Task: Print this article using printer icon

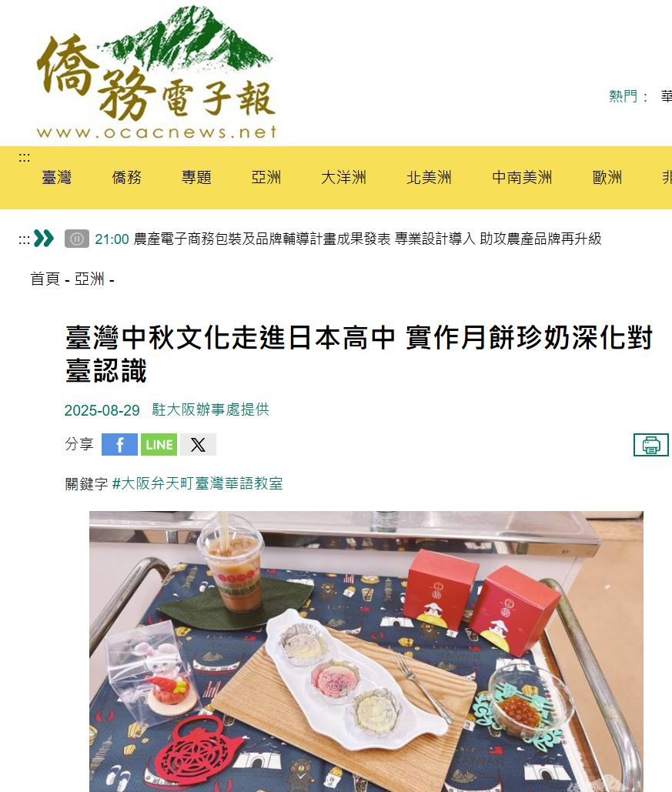Action: coord(650,445)
